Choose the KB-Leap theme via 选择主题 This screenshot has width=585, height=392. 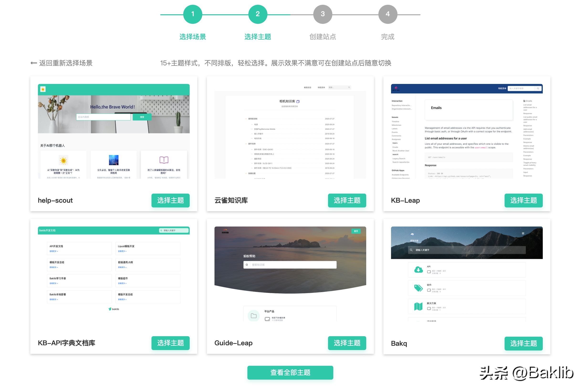[x=523, y=200]
